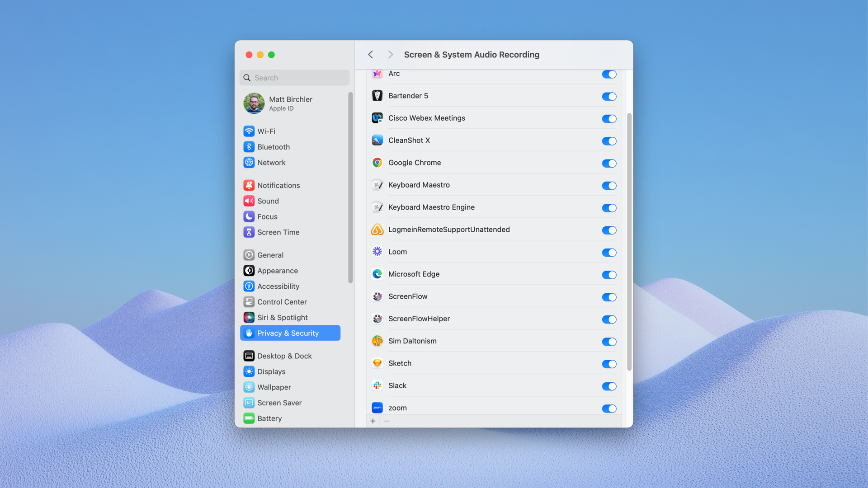Click the Loom app icon
This screenshot has height=488, width=868.
[x=377, y=252]
